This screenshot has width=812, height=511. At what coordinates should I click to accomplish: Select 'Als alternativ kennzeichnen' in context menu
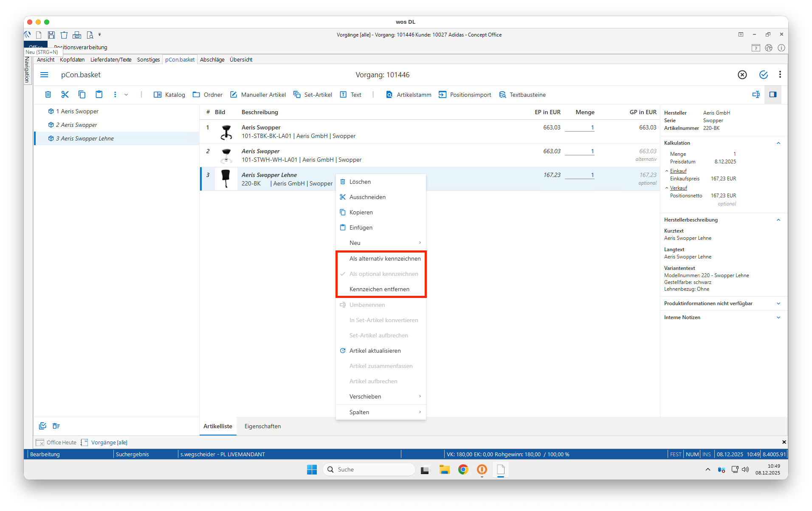pos(385,258)
